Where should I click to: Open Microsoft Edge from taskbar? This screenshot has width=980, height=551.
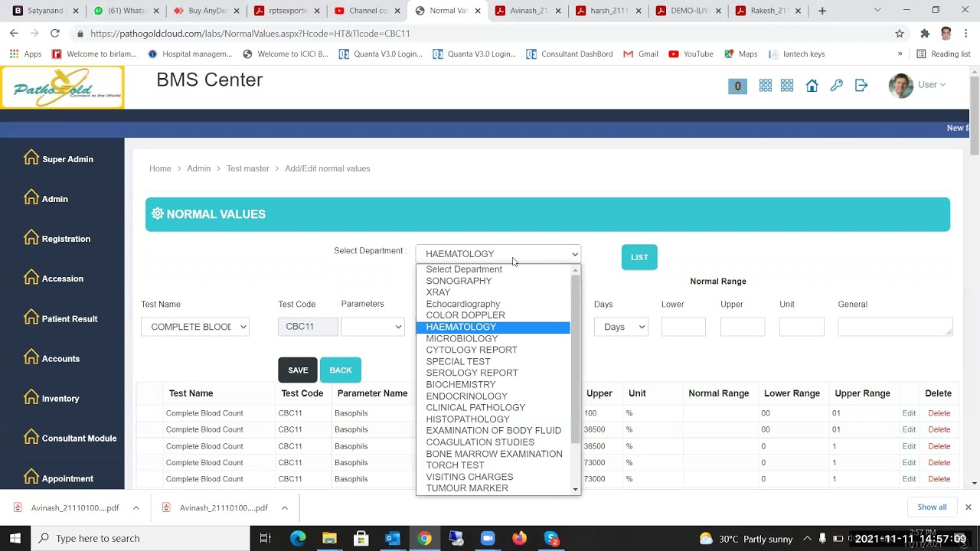tap(298, 538)
